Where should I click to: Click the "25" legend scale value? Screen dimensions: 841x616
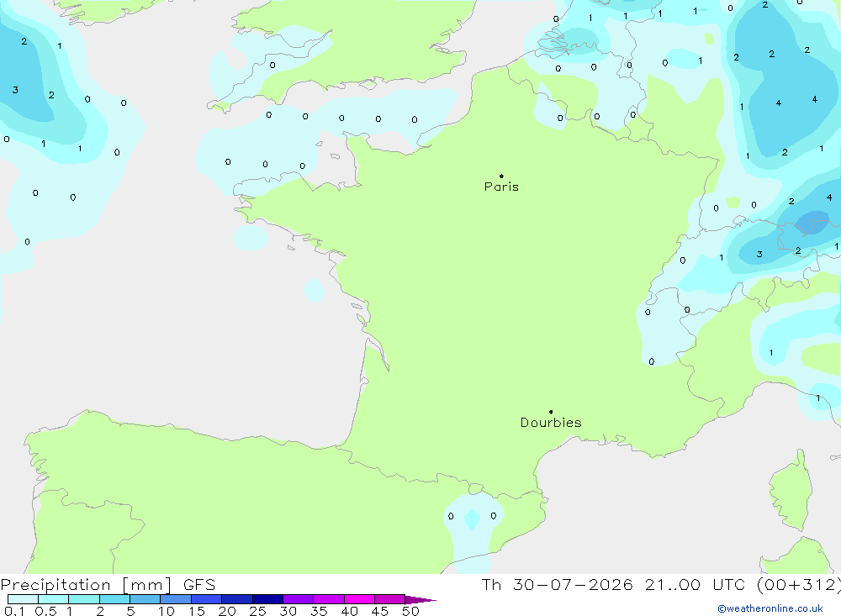click(x=258, y=611)
